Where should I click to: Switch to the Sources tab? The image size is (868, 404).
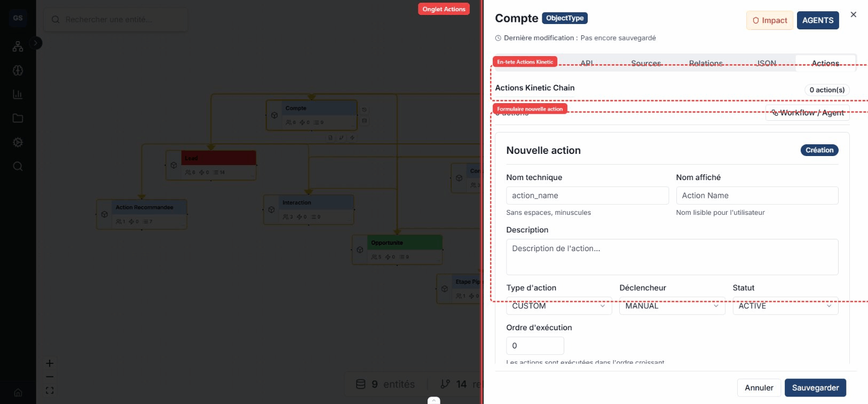click(645, 63)
